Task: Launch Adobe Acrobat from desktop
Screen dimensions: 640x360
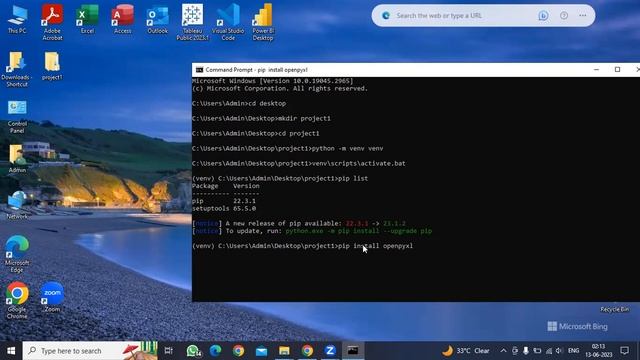Action: coord(52,22)
